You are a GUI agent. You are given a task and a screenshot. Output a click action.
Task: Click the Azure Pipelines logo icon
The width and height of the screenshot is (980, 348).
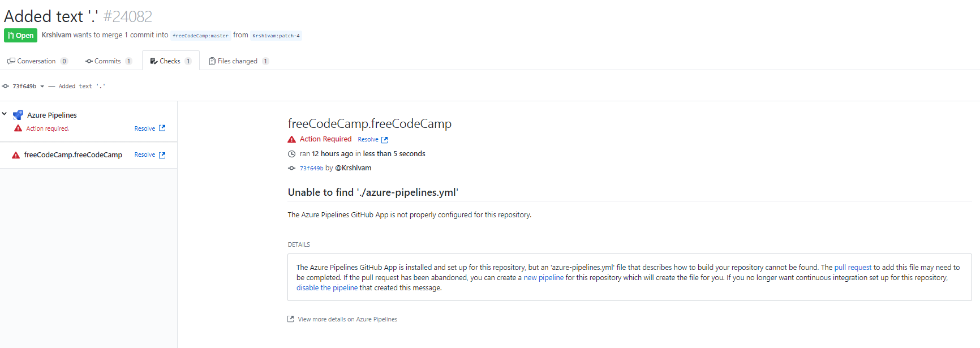point(18,115)
